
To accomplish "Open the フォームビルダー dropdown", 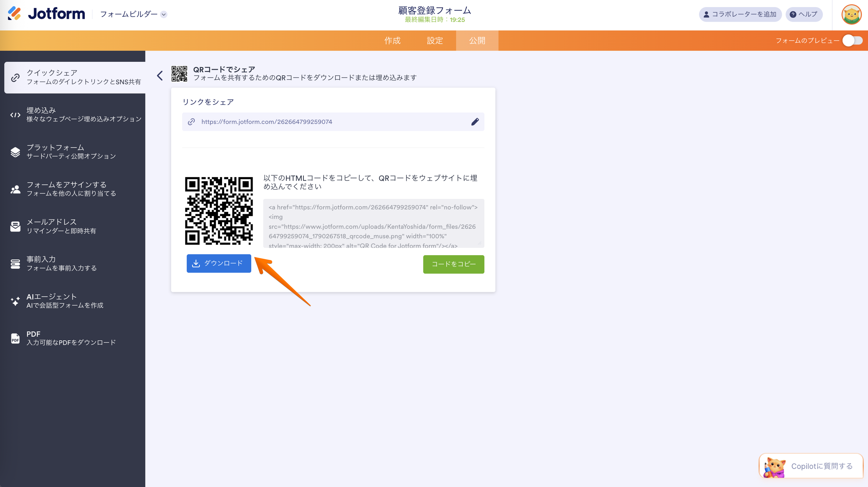I will (x=134, y=14).
